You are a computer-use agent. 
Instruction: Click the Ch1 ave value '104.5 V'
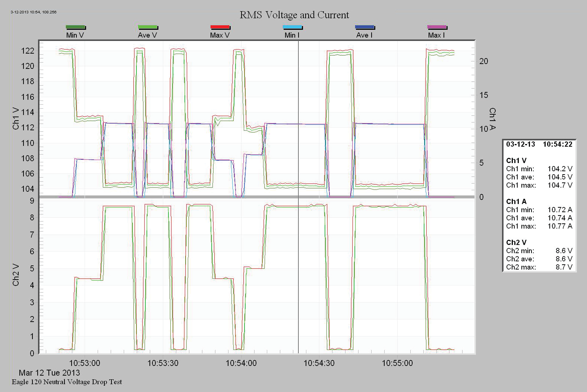(x=560, y=177)
